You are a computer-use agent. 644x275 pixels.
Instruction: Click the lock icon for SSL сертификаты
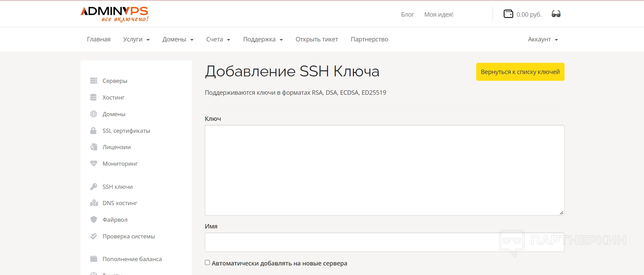click(x=93, y=131)
